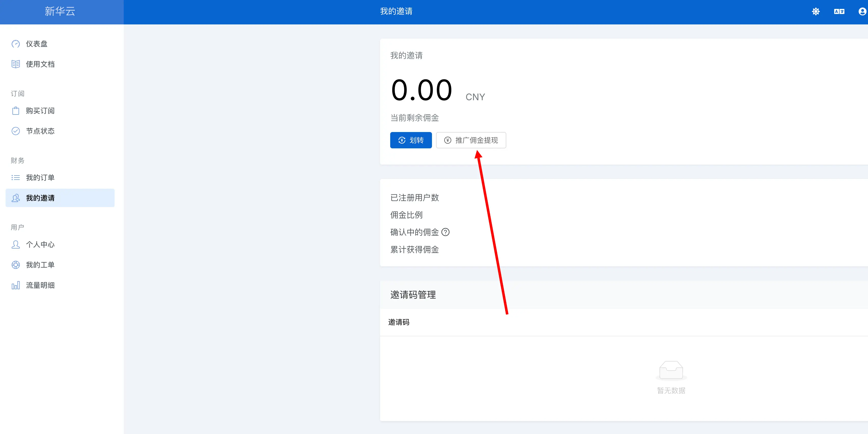This screenshot has height=434, width=868.
Task: Click the 暂无数据 empty state icon
Action: pyautogui.click(x=671, y=370)
